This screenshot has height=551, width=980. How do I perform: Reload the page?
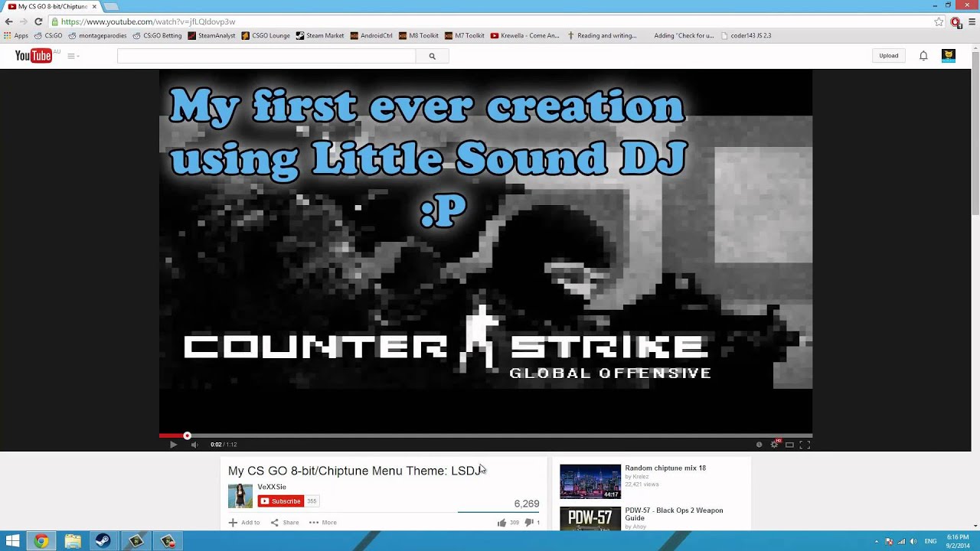coord(38,21)
